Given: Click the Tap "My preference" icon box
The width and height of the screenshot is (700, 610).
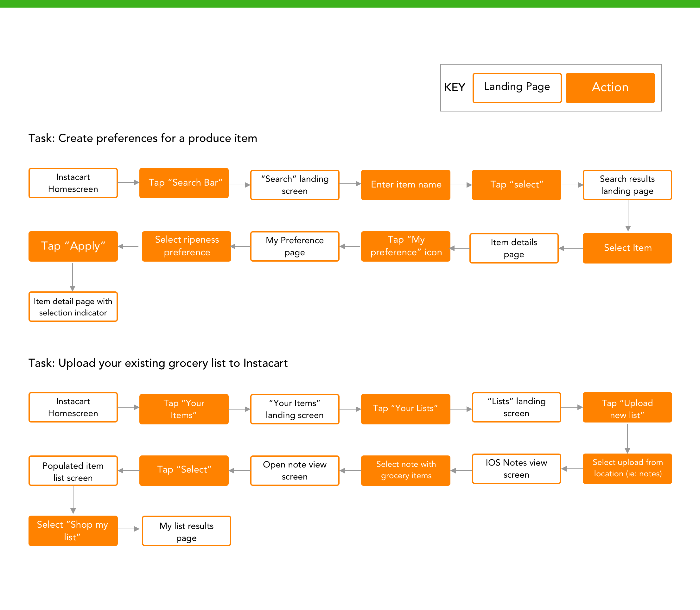Looking at the screenshot, I should coord(406,246).
